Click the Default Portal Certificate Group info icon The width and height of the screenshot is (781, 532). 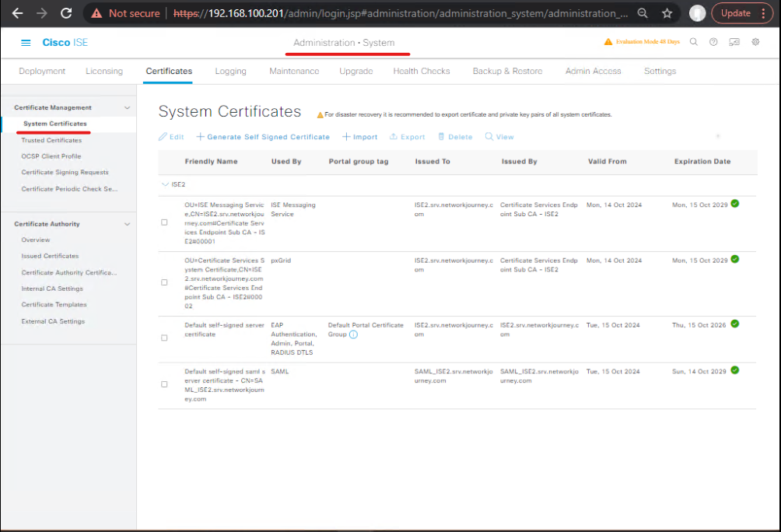(x=353, y=334)
